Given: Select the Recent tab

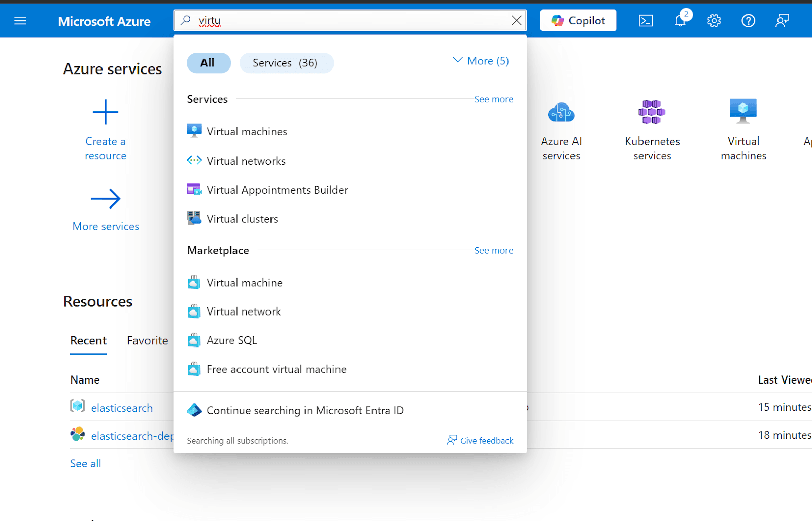Looking at the screenshot, I should 88,340.
